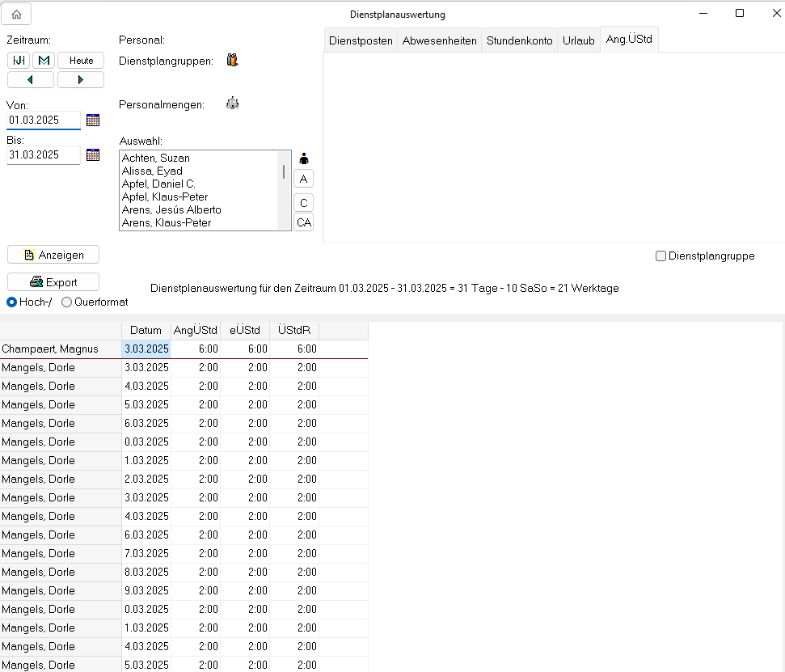785x672 pixels.
Task: Switch to the Stundenkonto tab
Action: click(519, 40)
